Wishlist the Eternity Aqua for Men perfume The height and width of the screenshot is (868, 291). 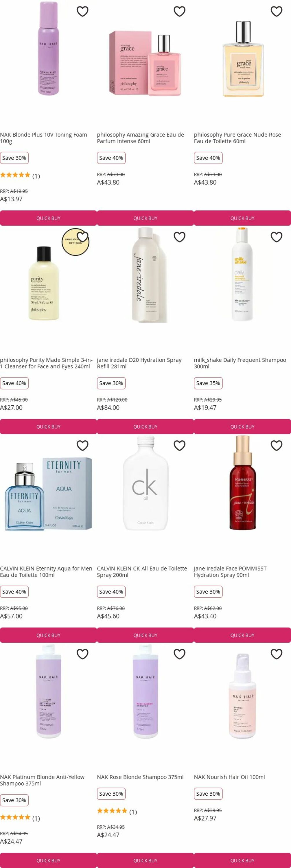pyautogui.click(x=82, y=446)
